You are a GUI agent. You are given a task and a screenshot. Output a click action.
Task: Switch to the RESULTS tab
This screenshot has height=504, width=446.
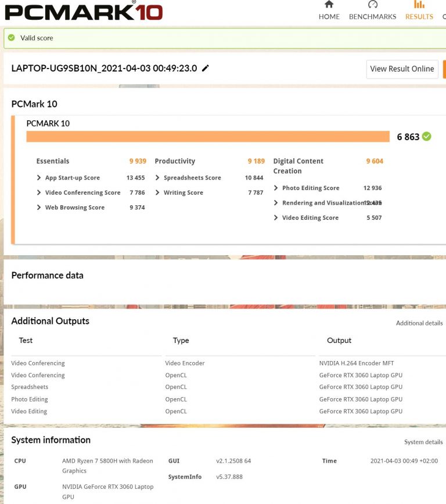point(419,17)
